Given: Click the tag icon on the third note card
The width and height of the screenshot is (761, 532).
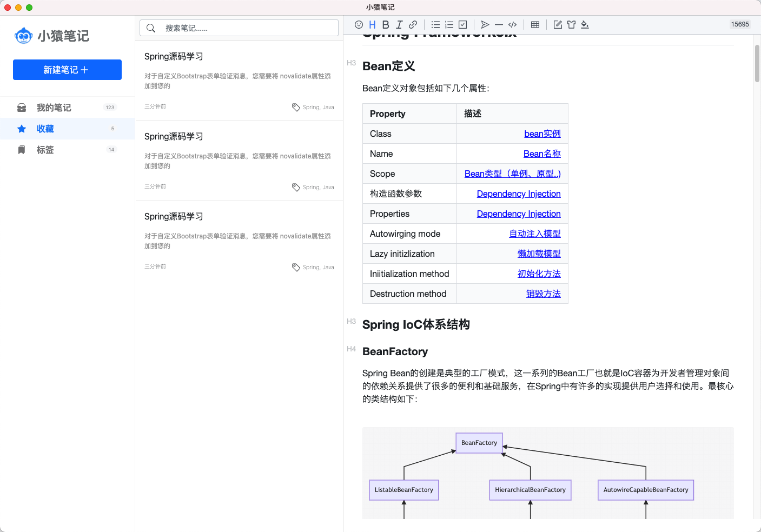Looking at the screenshot, I should click(x=296, y=267).
